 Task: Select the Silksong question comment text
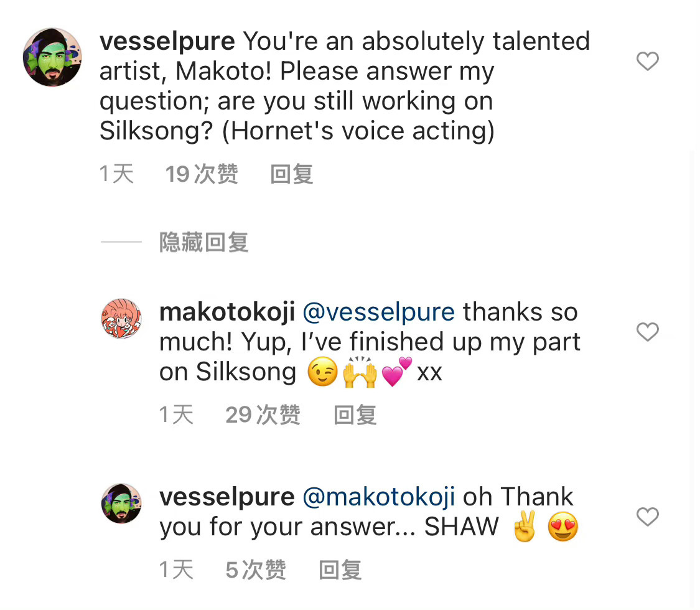point(345,86)
